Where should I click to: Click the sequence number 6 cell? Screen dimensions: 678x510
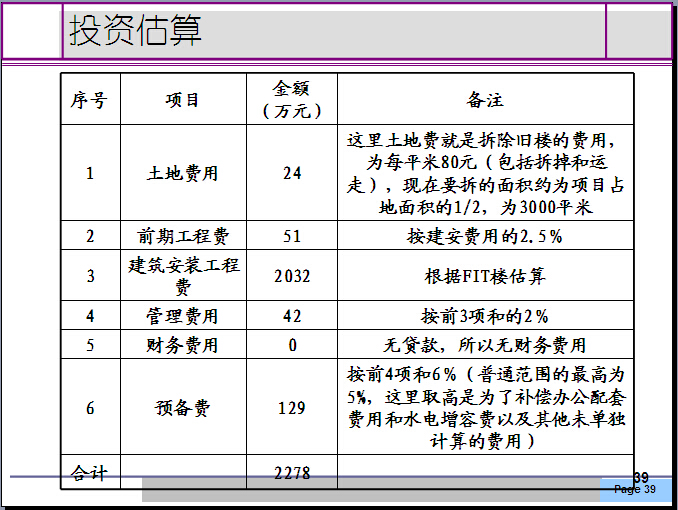coord(90,407)
